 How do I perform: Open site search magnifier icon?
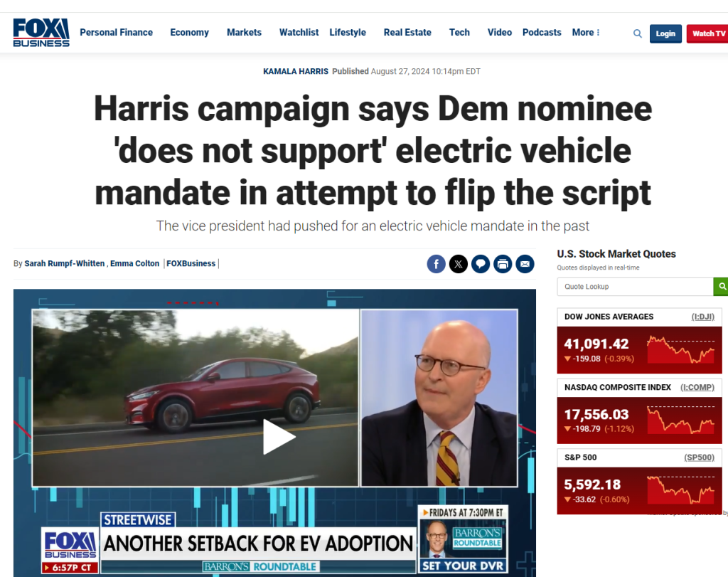click(638, 33)
